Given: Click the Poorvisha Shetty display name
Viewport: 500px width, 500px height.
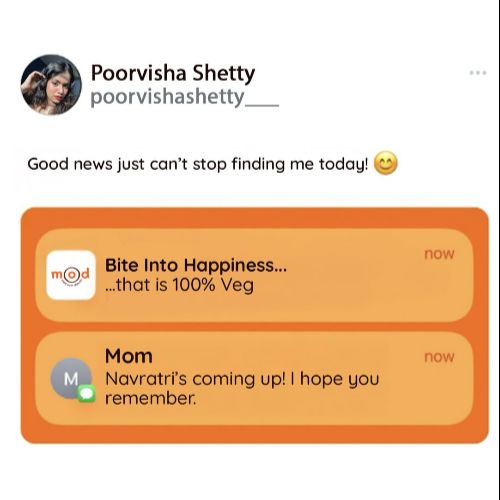Looking at the screenshot, I should (x=173, y=73).
